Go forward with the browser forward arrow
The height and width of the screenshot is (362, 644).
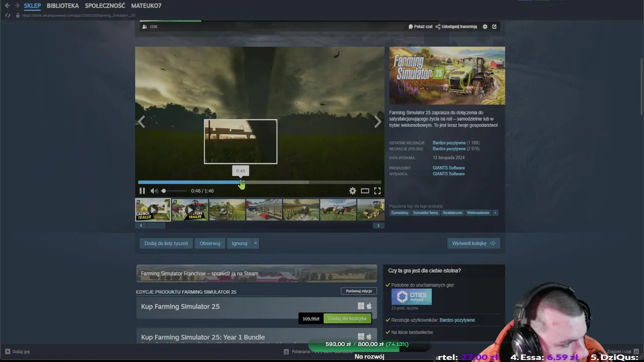(17, 6)
